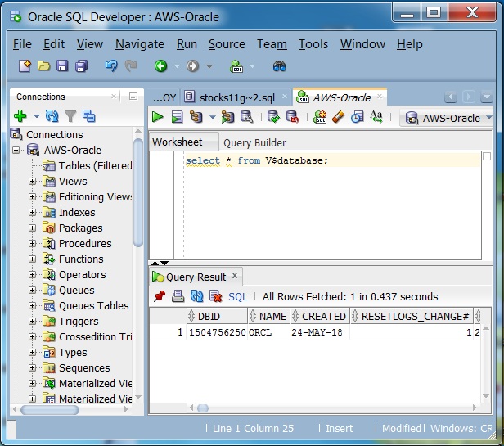Click the Filter funnel icon in Connections
Screen dimensions: 504x446
tap(70, 116)
